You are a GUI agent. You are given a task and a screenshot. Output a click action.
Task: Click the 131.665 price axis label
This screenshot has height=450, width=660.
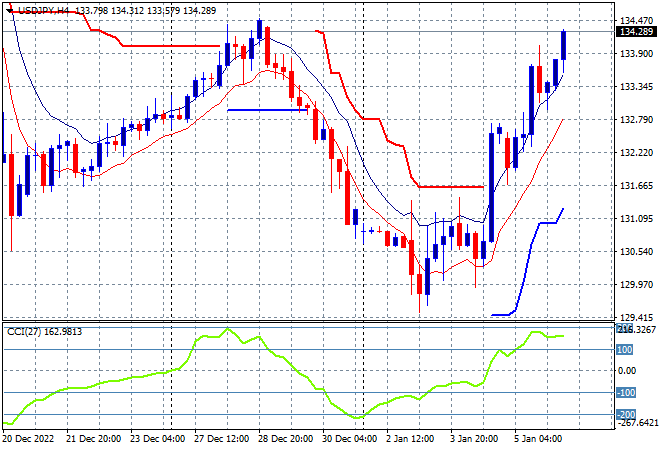pyautogui.click(x=636, y=186)
